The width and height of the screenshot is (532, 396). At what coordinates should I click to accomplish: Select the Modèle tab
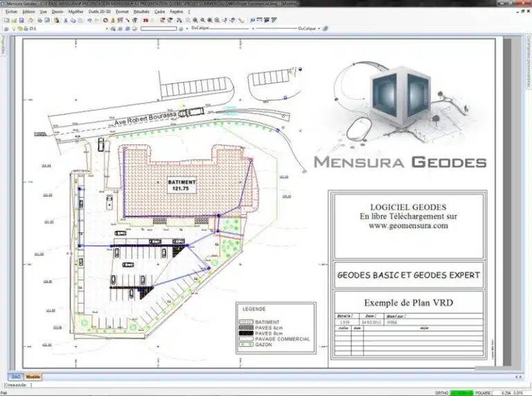click(33, 377)
